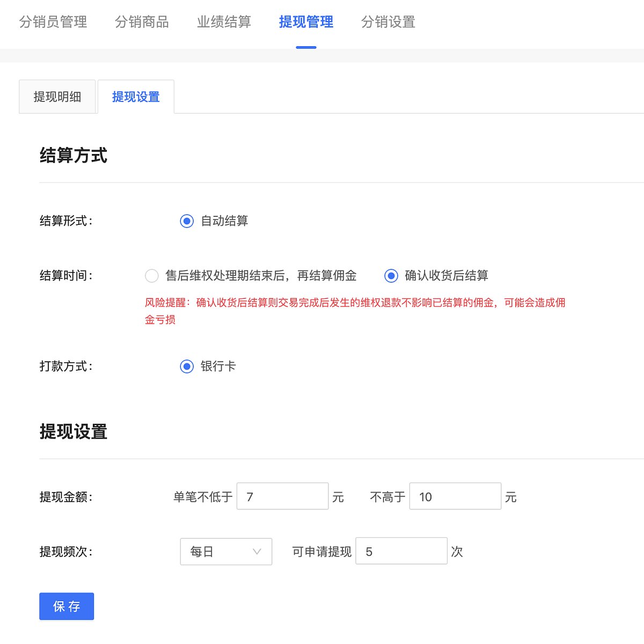The image size is (644, 644).
Task: Click the 单笔不低于 text
Action: pyautogui.click(x=203, y=497)
